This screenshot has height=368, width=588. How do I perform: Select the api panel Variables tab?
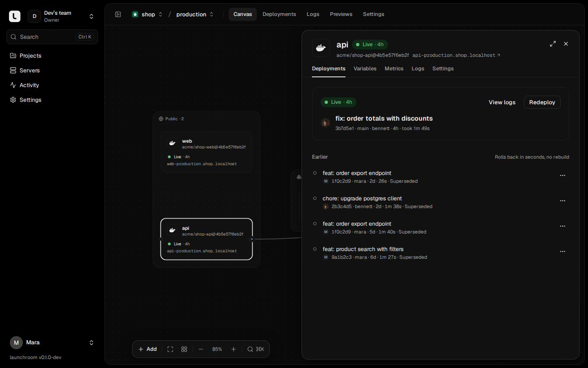pyautogui.click(x=365, y=69)
